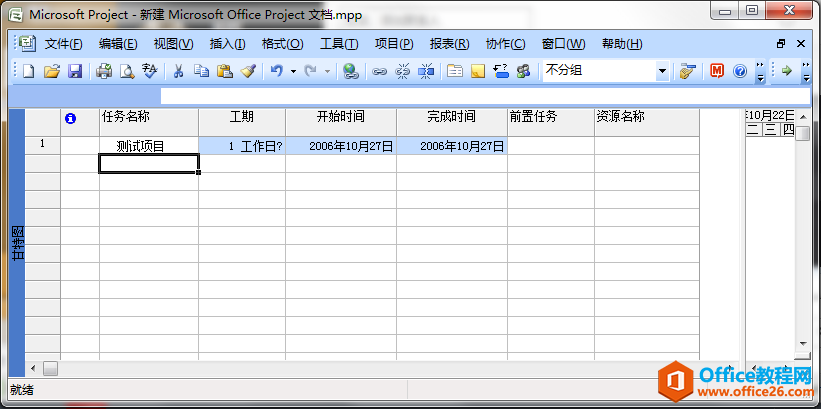Cut with the scissors icon
This screenshot has height=409, width=821.
178,71
